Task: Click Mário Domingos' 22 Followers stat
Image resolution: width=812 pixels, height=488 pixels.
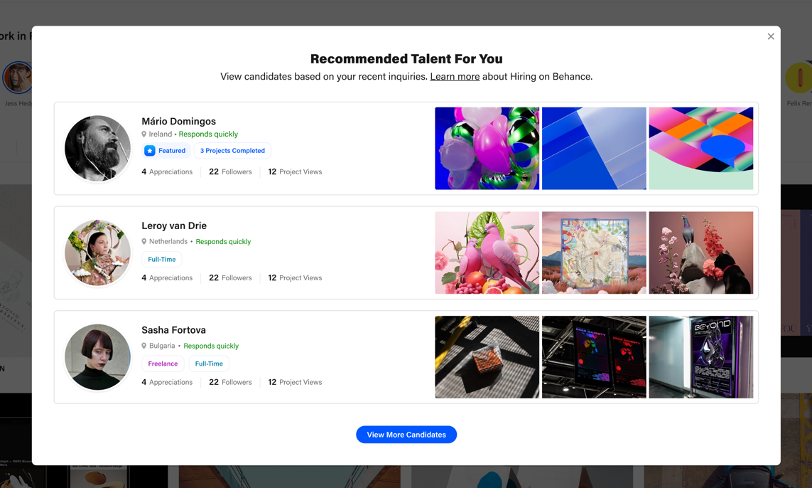Action: point(230,171)
